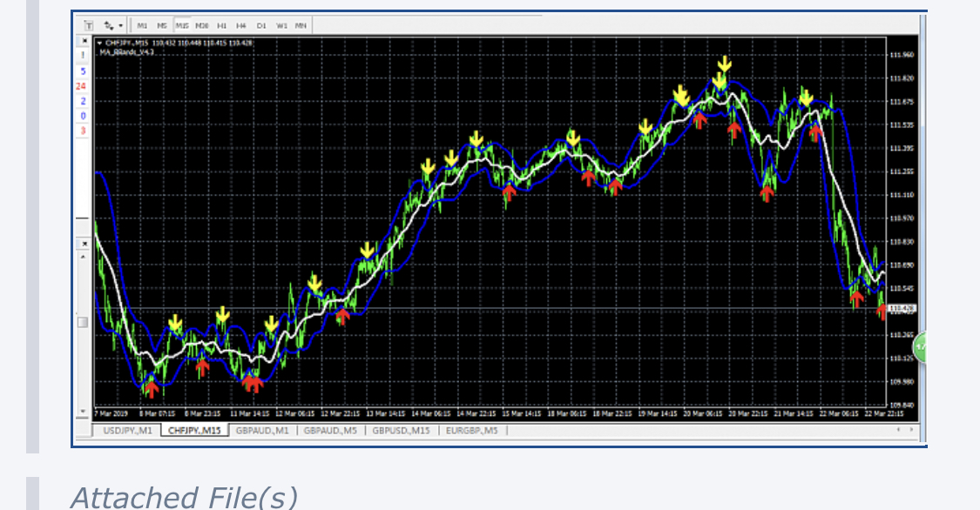The width and height of the screenshot is (980, 510).
Task: Click the 15 Mar 14:15 time label
Action: coord(521,414)
